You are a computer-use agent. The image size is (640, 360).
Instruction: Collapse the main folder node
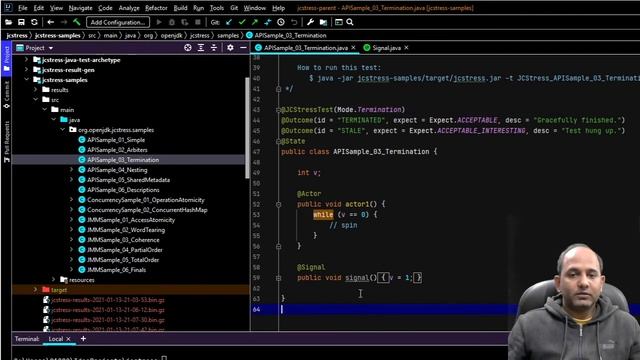[44, 110]
